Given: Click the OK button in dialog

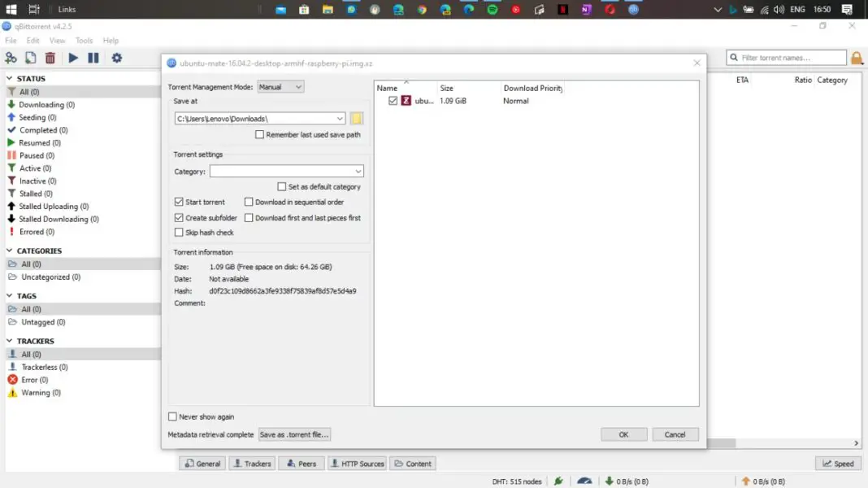Looking at the screenshot, I should coord(623,434).
